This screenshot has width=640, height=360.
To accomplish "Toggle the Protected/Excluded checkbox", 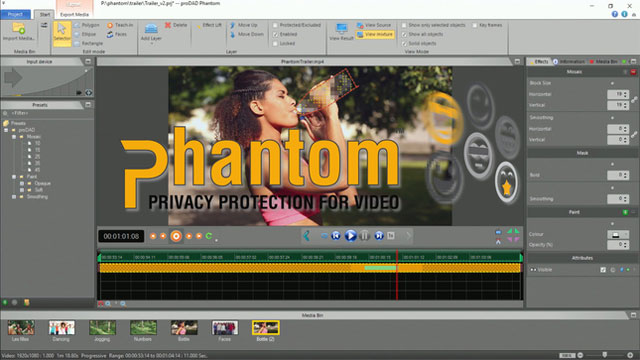I will pyautogui.click(x=275, y=25).
